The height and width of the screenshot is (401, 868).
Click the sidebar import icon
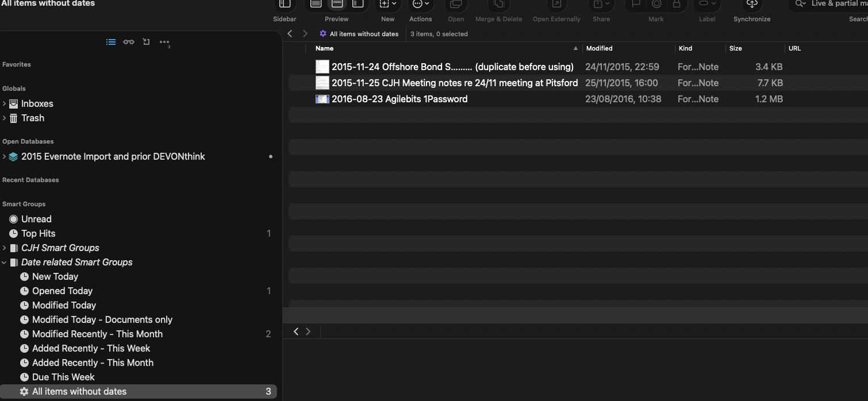point(147,42)
